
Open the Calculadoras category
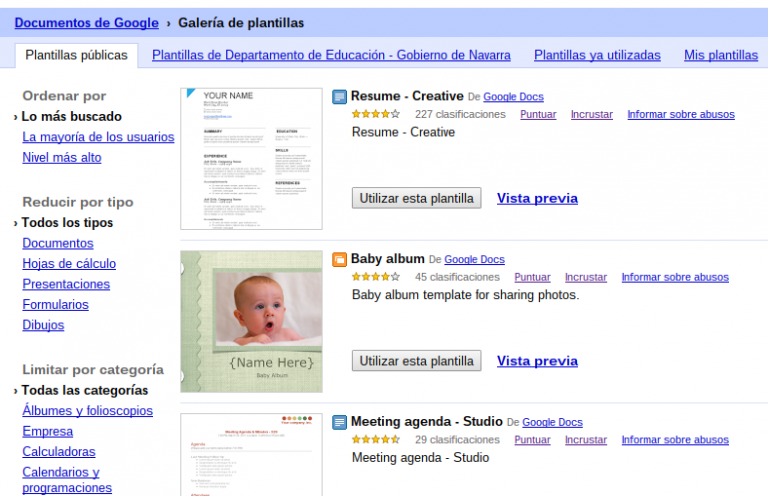click(x=59, y=452)
